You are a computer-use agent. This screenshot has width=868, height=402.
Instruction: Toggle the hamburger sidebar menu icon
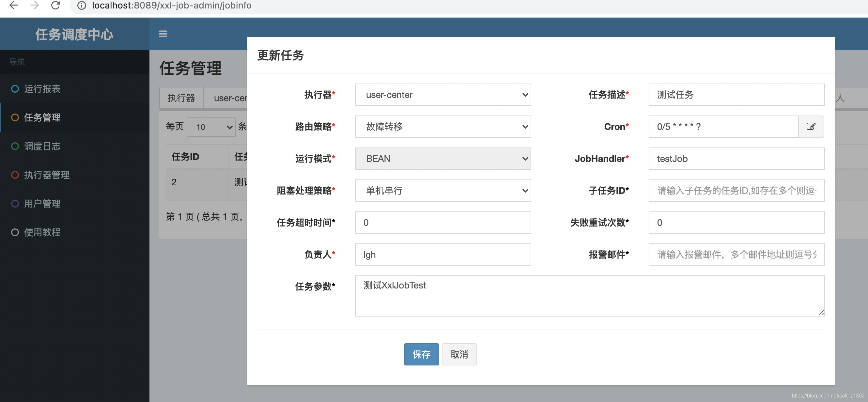tap(163, 34)
